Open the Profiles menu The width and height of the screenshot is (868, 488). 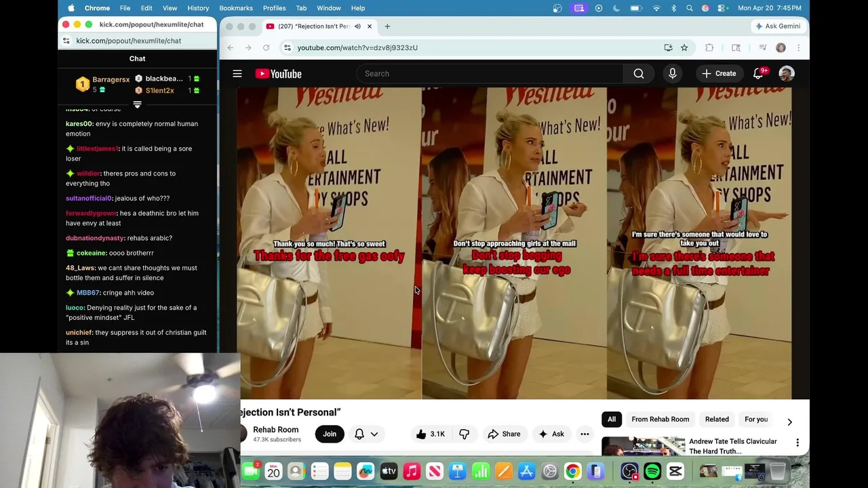point(274,8)
